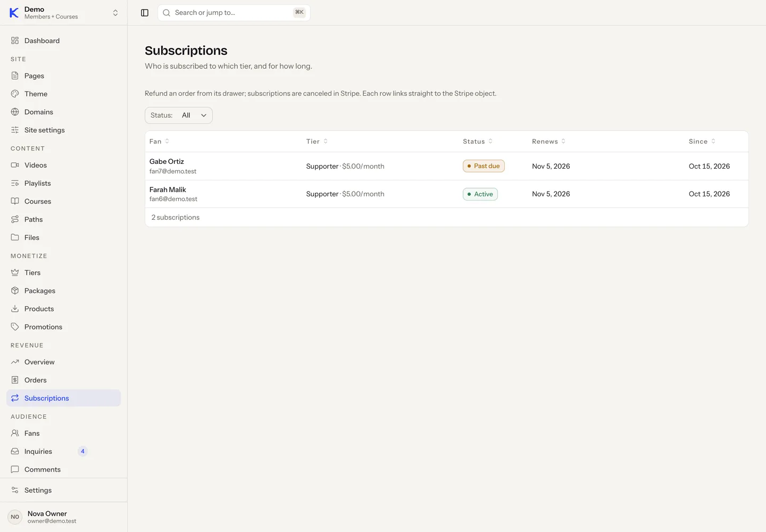Click the '2 subscriptions' footer text
The image size is (766, 532).
point(176,218)
